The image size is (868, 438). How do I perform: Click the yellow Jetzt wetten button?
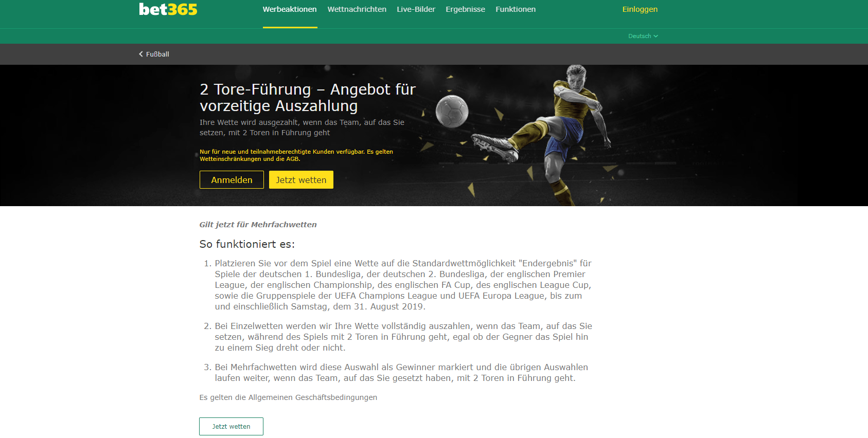(x=301, y=180)
